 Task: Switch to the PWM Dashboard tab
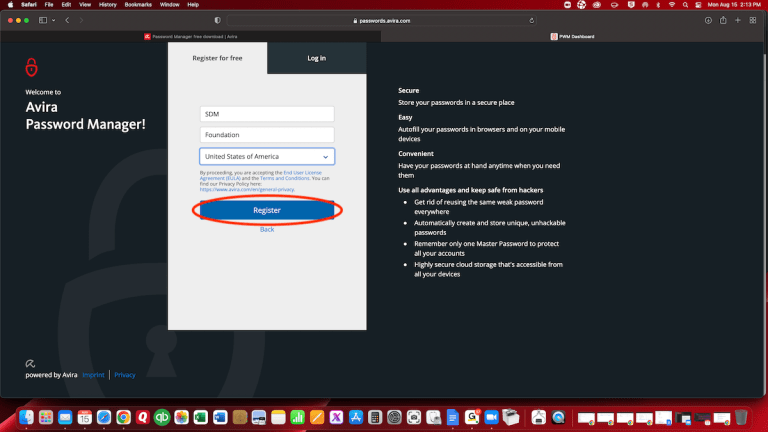[x=572, y=36]
